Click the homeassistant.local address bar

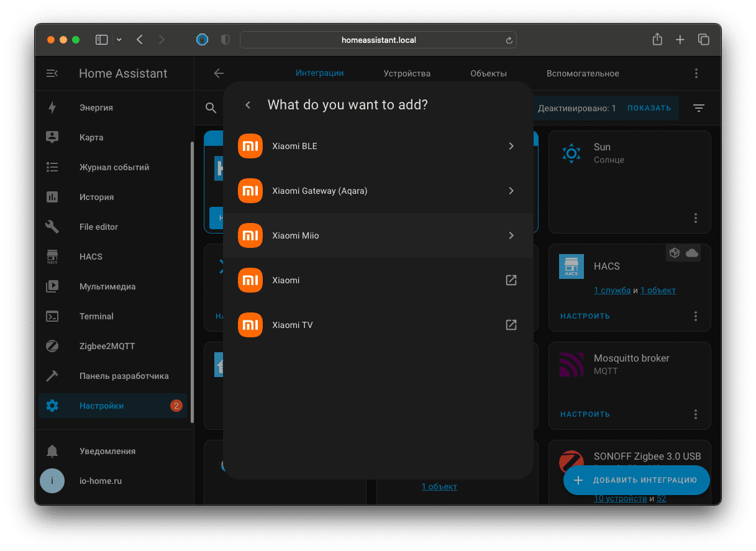pos(378,40)
